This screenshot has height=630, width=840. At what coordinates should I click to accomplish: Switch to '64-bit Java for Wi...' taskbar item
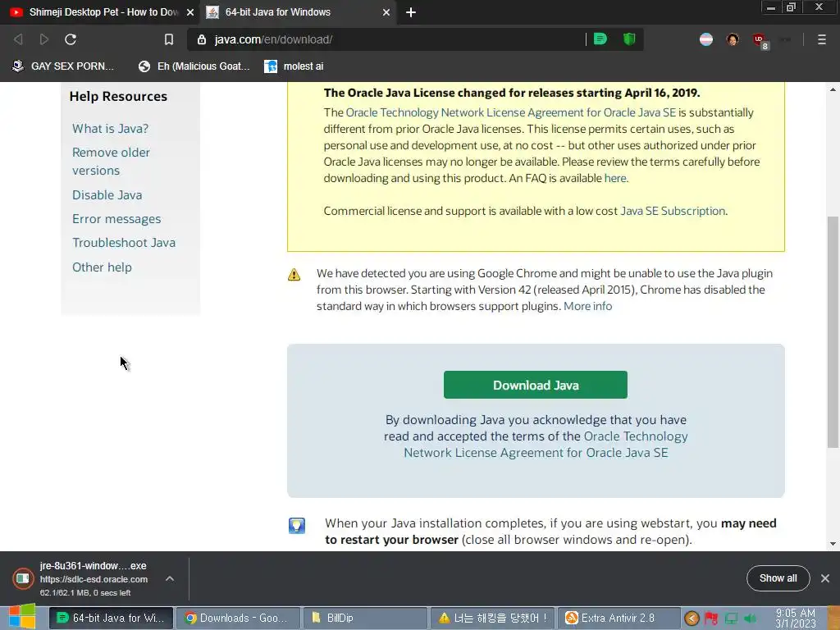point(111,618)
